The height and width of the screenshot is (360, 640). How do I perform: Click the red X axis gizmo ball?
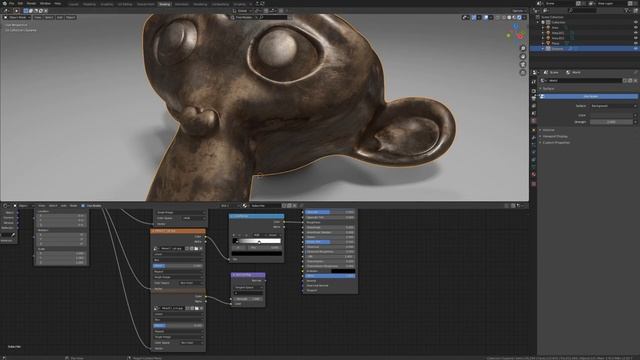520,37
